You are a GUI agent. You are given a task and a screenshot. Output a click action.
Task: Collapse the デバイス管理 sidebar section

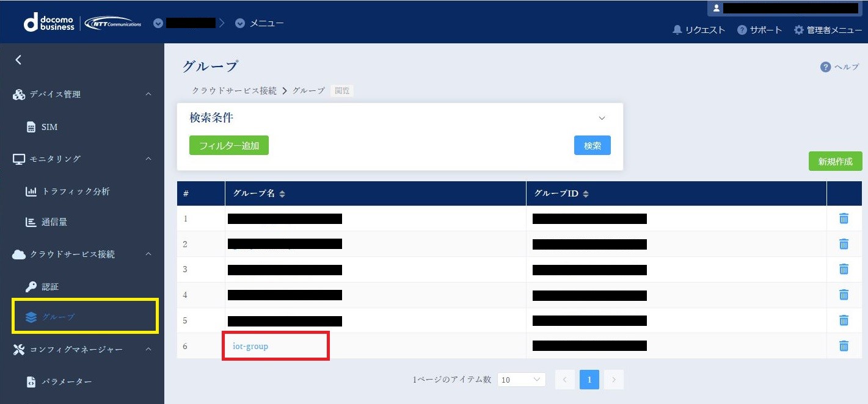tap(147, 94)
